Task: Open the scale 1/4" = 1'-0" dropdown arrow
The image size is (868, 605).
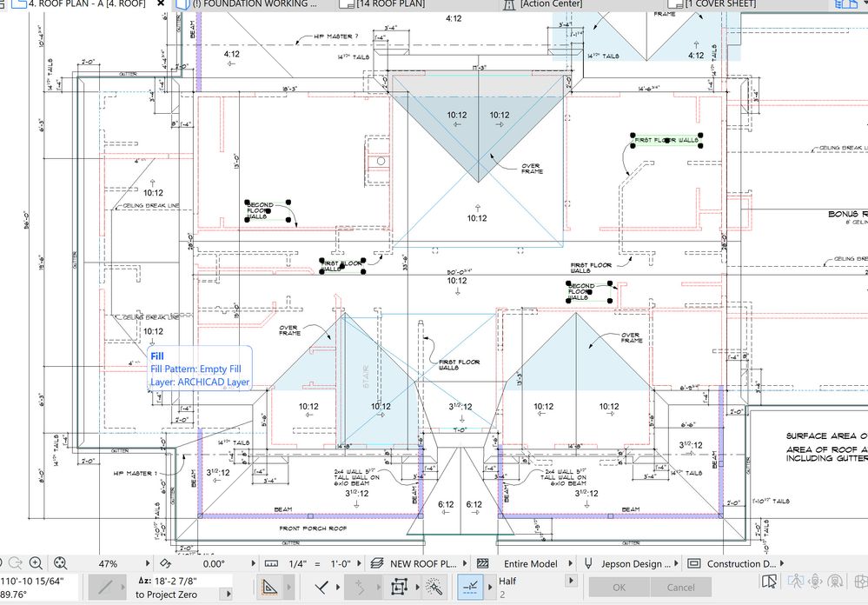Action: click(x=359, y=563)
